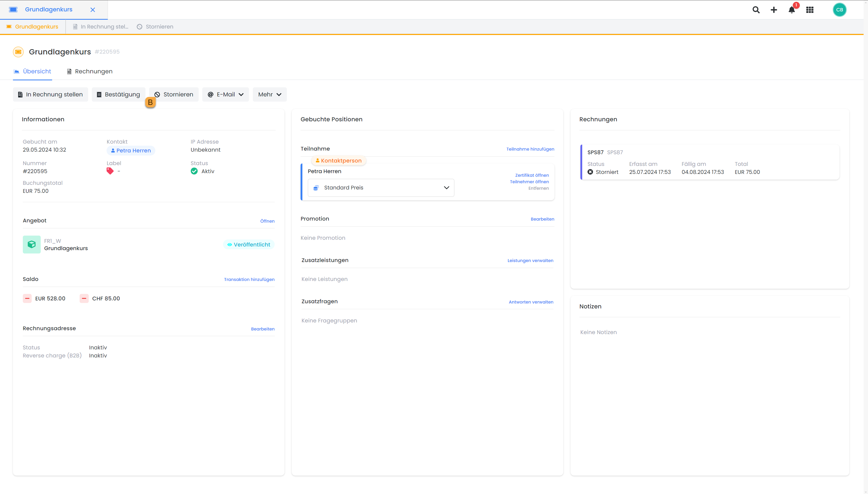The image size is (868, 494).
Task: Click the In Rechnung stellen button
Action: (50, 95)
